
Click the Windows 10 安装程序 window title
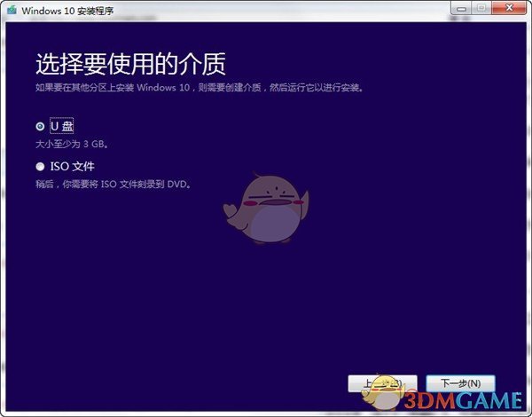pyautogui.click(x=67, y=11)
